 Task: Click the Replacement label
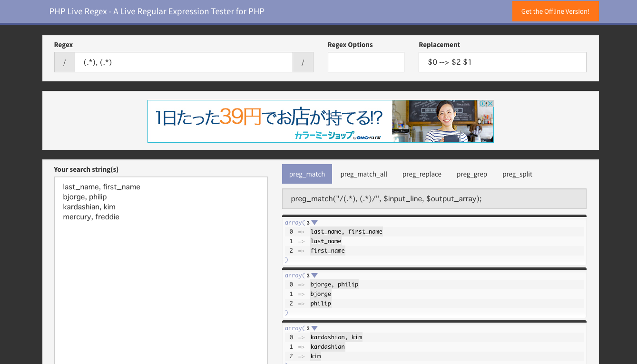[x=440, y=45]
